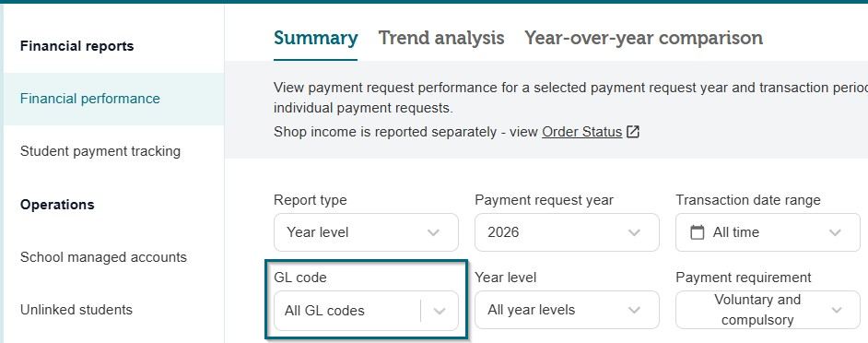Click the chevron in Year level dropdown

[634, 311]
